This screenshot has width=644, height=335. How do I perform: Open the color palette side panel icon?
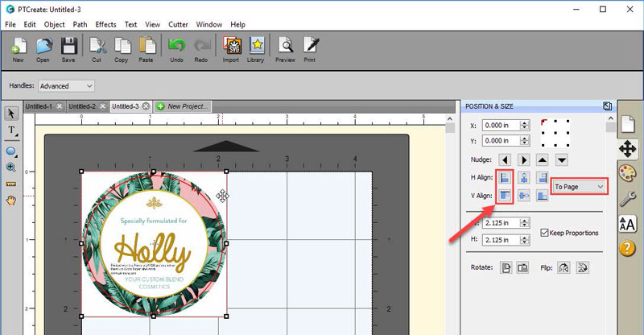coord(628,173)
